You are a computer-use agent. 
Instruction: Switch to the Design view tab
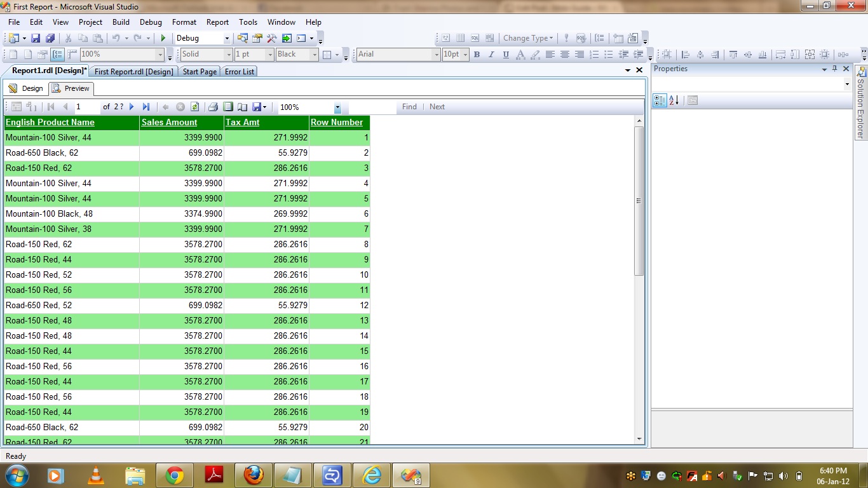pyautogui.click(x=26, y=88)
